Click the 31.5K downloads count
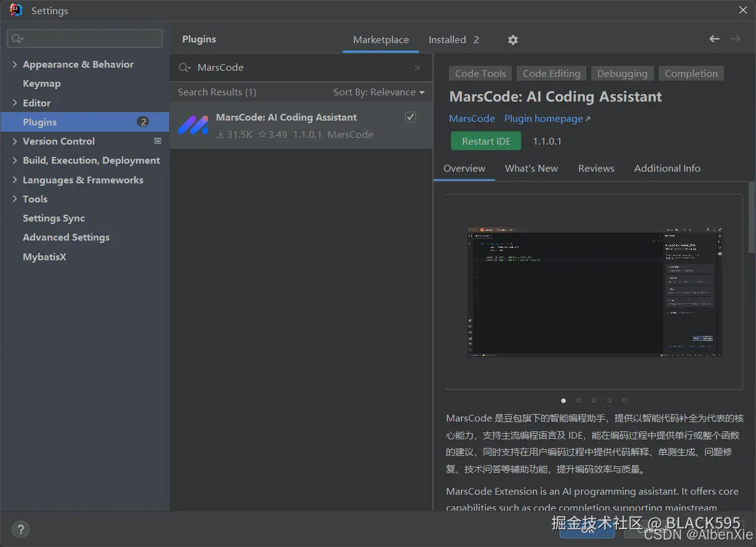Viewport: 756px width, 547px height. point(234,135)
